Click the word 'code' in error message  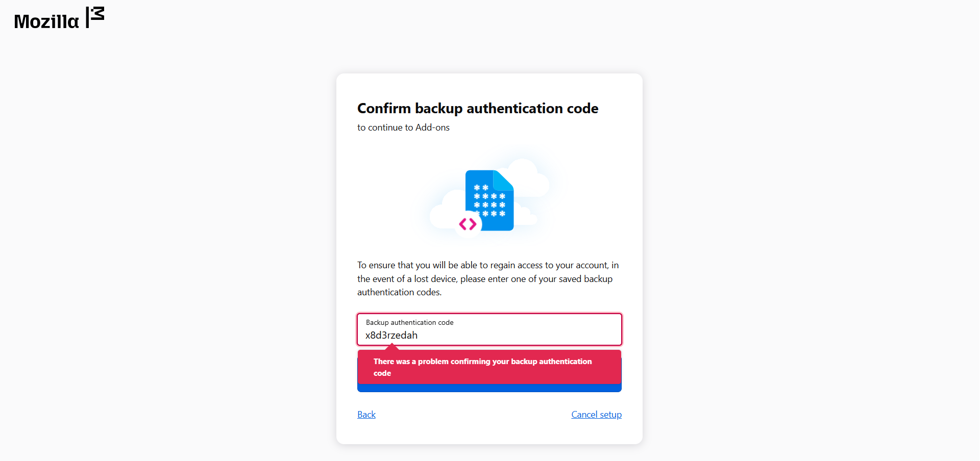[382, 373]
